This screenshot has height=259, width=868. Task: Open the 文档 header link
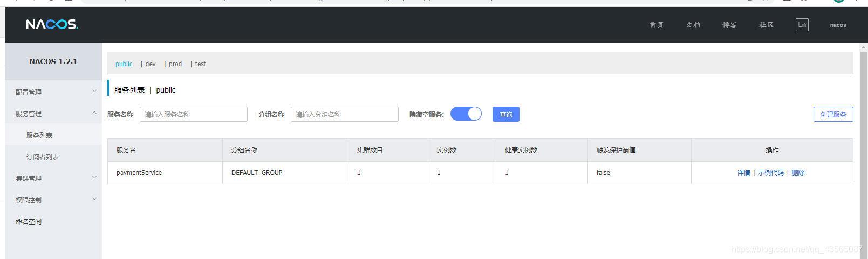tap(693, 25)
